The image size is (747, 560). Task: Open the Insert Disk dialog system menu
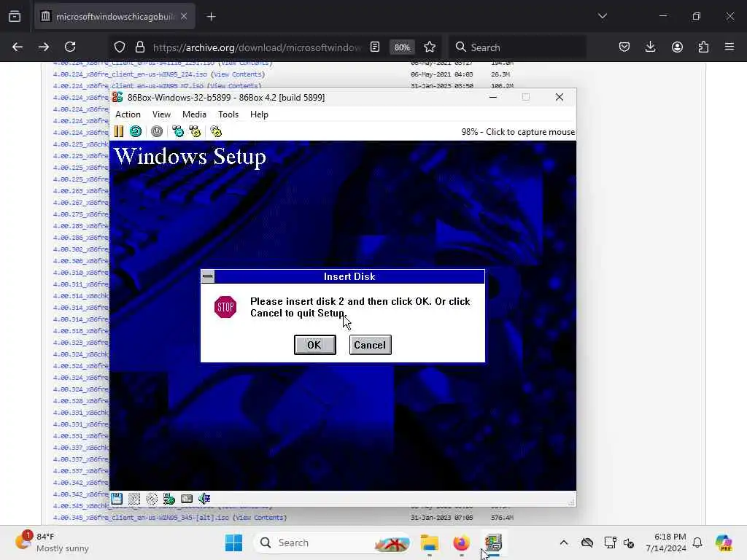(x=208, y=276)
